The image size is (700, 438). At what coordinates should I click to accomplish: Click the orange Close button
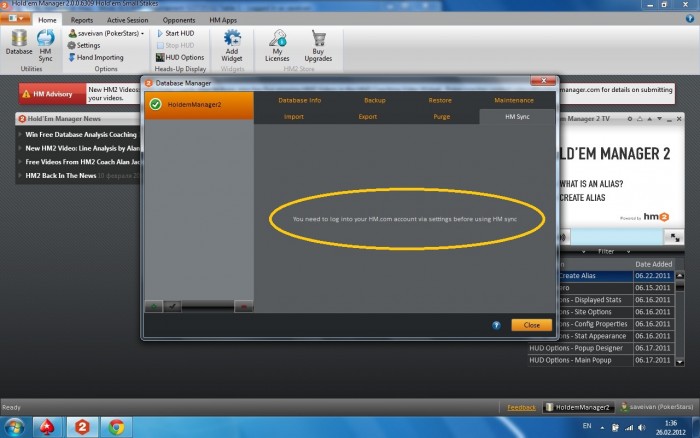click(531, 325)
